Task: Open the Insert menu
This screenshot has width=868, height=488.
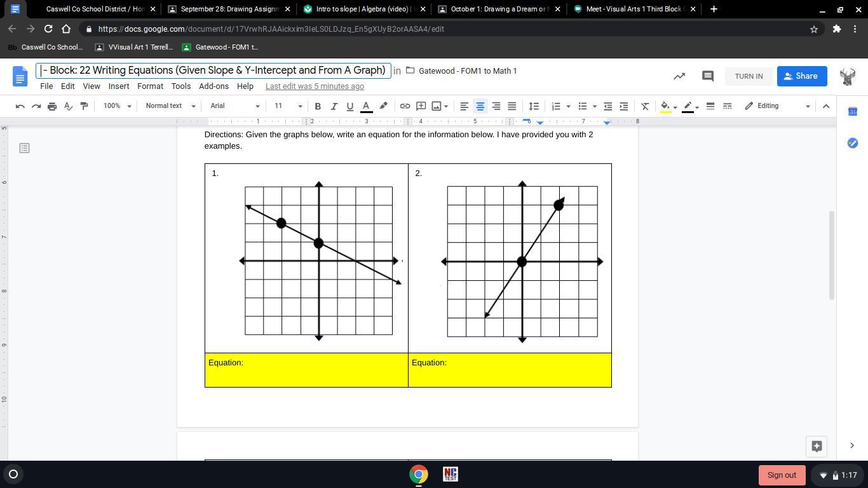Action: point(118,86)
